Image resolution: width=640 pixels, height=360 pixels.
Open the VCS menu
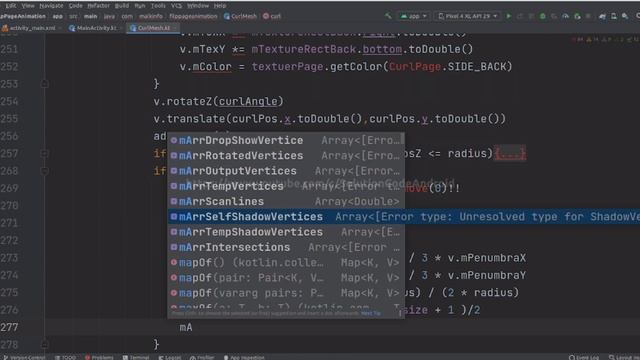[176, 6]
